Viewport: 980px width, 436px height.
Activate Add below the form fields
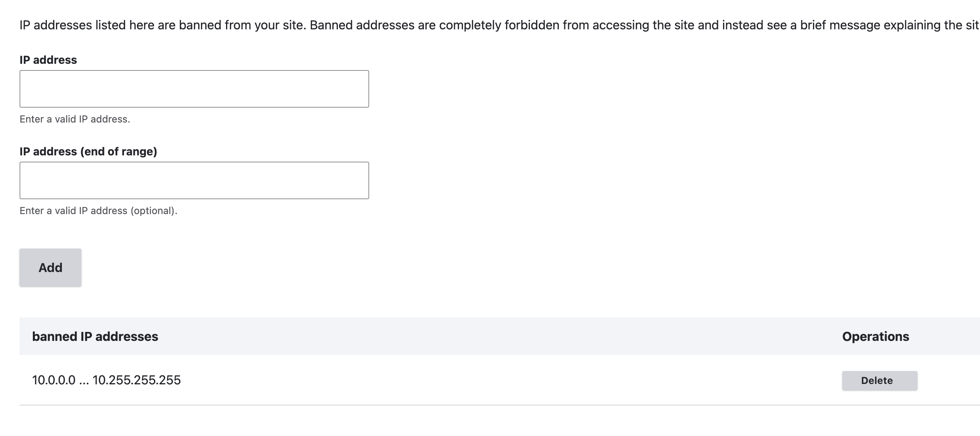[x=50, y=267]
